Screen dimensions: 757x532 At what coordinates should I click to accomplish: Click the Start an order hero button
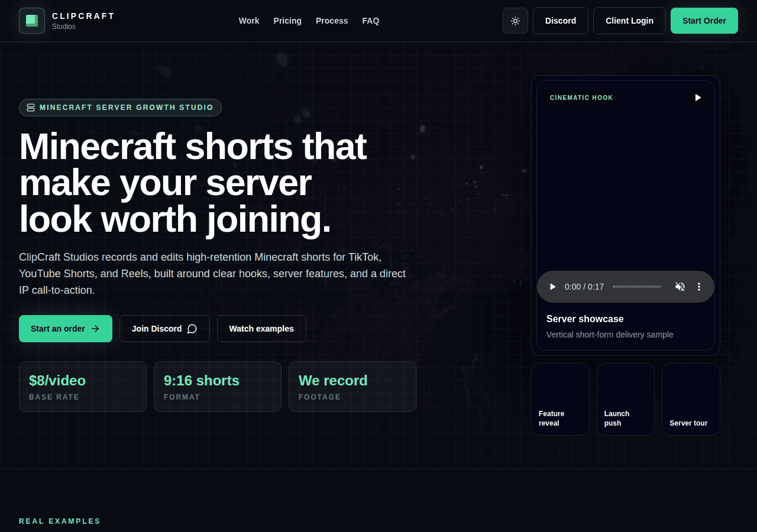[x=66, y=329]
